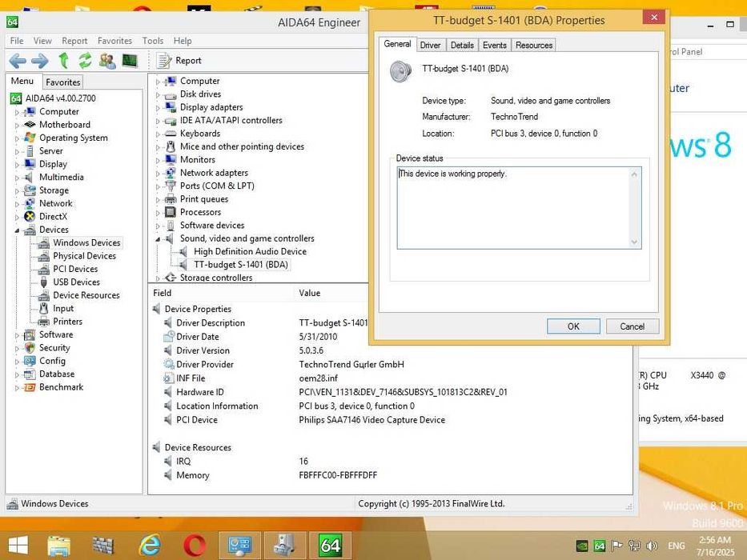Click the Refresh toolbar icon

[85, 61]
